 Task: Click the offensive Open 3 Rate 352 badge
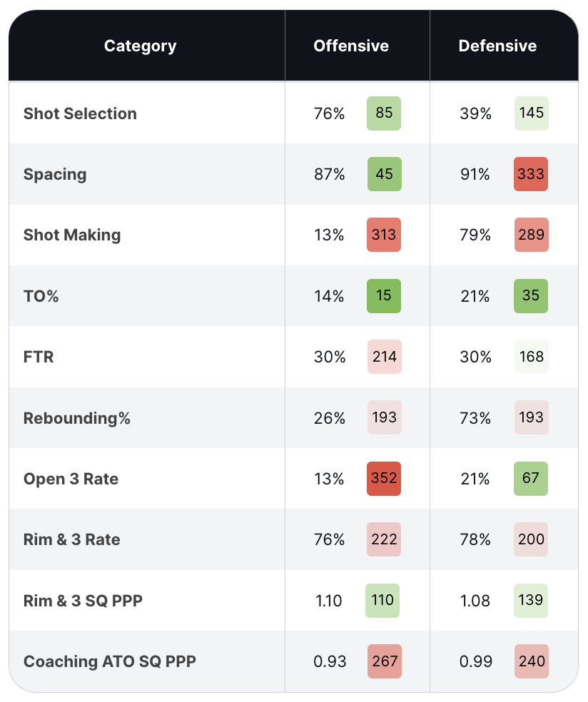[x=384, y=479]
